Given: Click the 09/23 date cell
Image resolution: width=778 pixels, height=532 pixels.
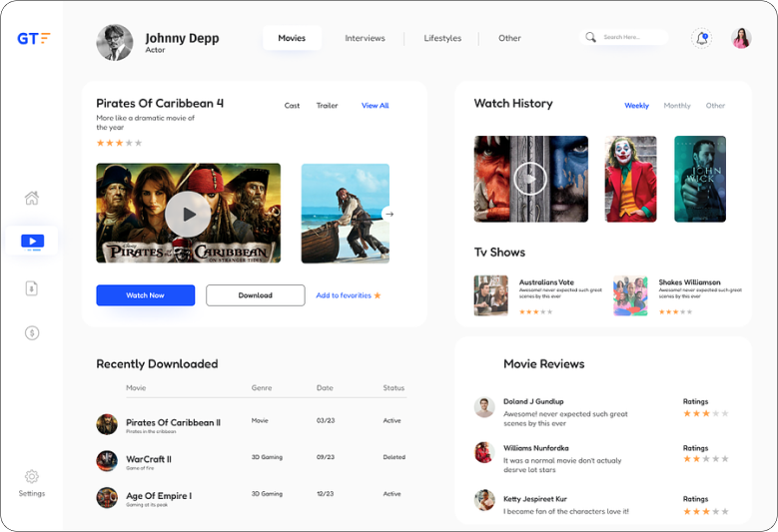Looking at the screenshot, I should 326,457.
